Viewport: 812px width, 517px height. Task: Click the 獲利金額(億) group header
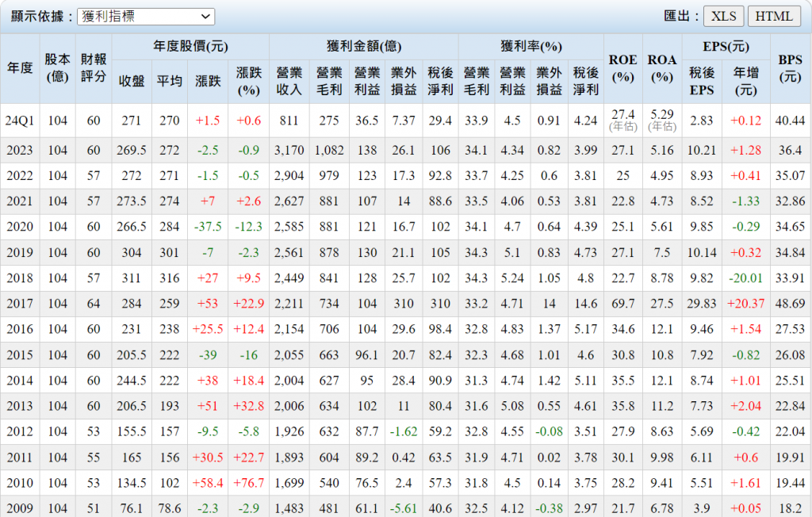point(364,47)
